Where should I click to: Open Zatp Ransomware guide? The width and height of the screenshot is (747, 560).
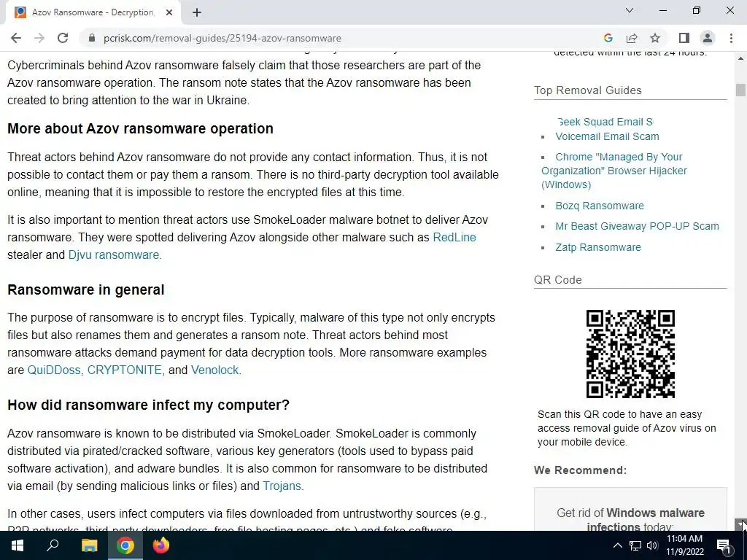598,247
